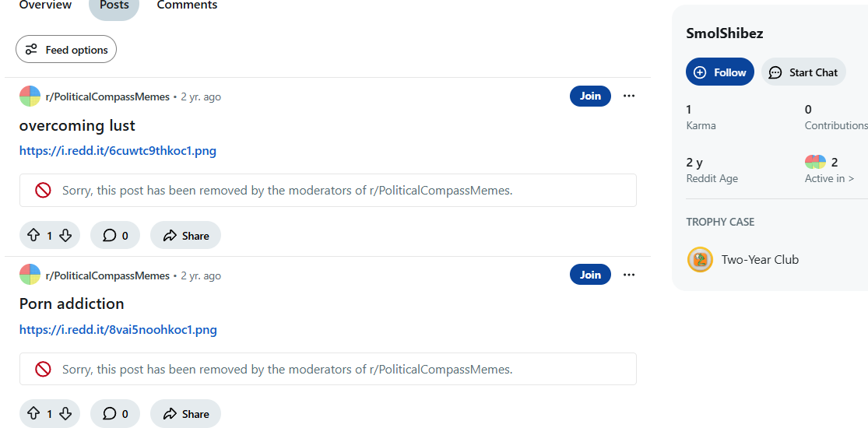Click the Two-Year Club trophy icon

tap(700, 260)
